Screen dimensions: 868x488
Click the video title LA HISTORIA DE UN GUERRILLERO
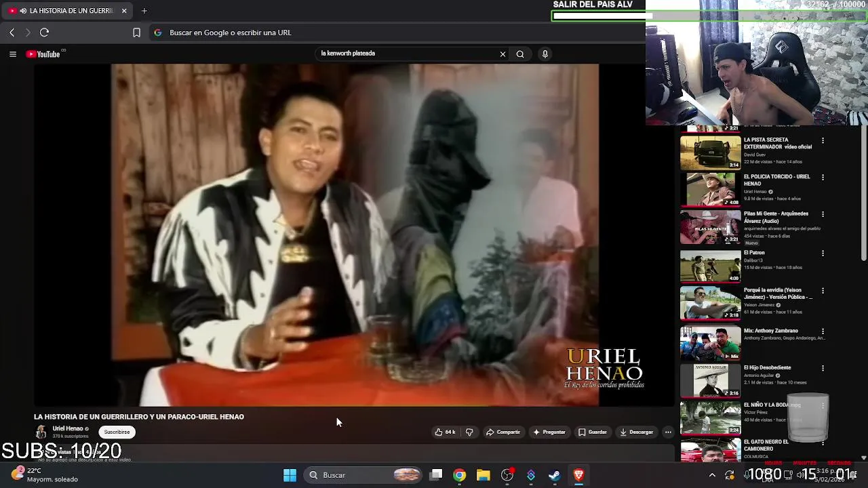[x=139, y=417]
